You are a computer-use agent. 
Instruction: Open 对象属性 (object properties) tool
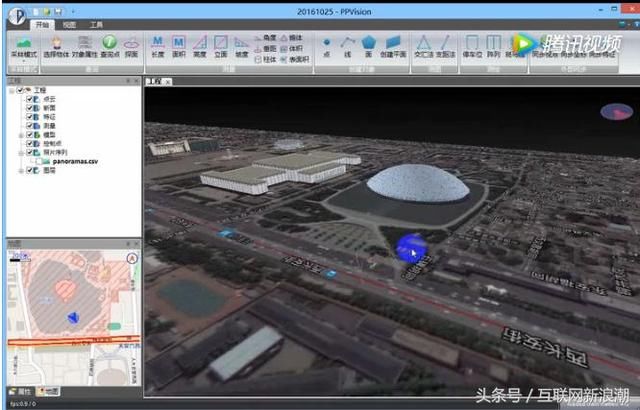84,47
